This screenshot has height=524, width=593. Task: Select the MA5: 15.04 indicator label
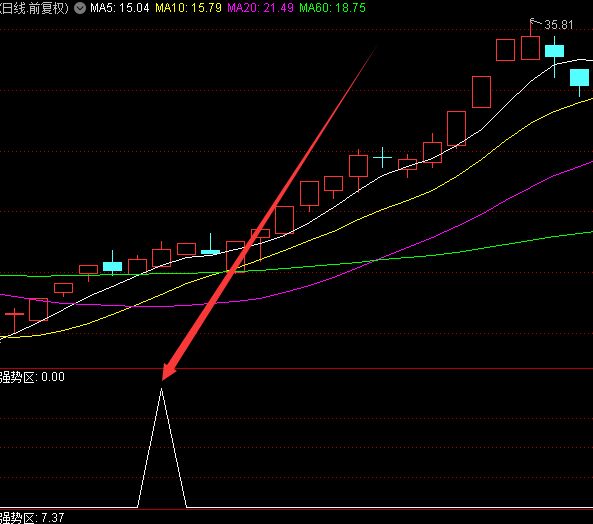coord(120,8)
